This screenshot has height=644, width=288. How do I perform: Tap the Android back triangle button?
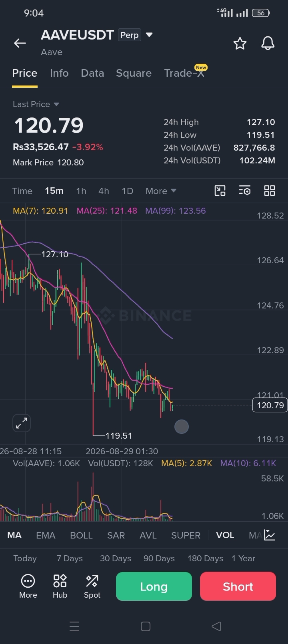216,626
